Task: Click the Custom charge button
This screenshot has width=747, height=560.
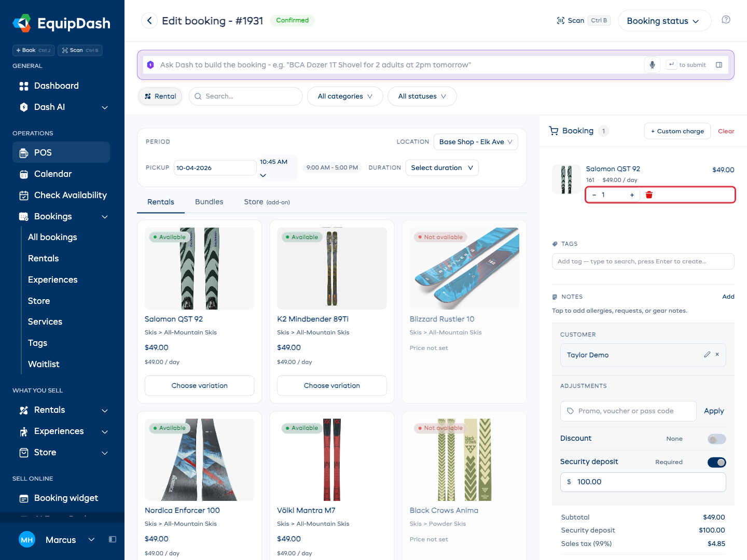Action: (x=677, y=131)
